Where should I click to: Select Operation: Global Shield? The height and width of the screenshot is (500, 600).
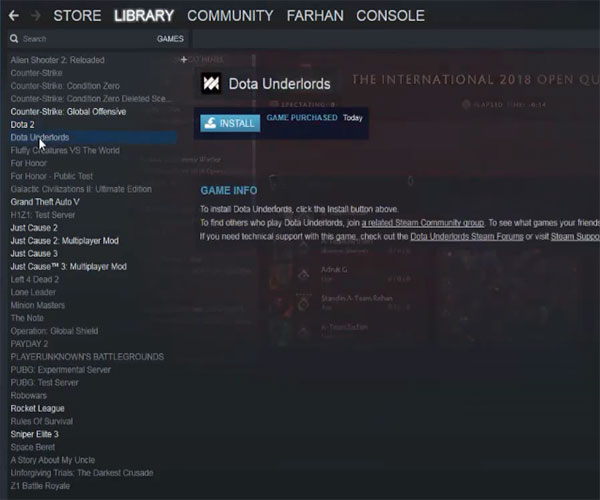click(54, 331)
